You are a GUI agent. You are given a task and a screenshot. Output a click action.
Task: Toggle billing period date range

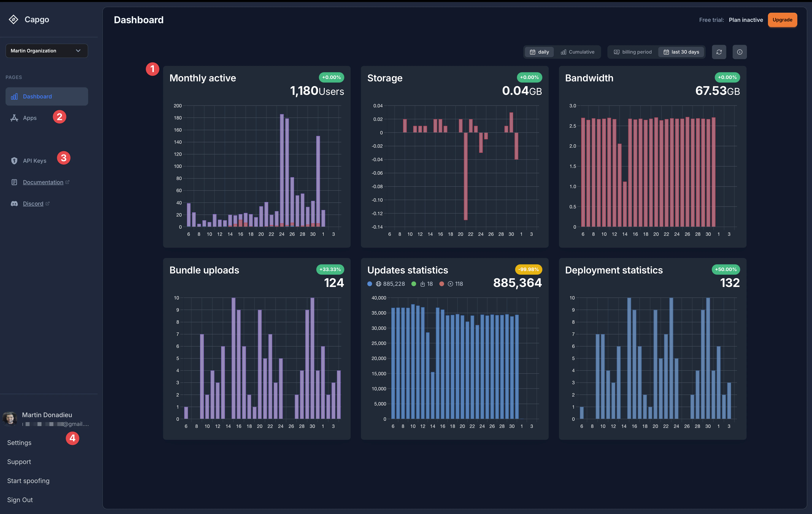pos(633,52)
